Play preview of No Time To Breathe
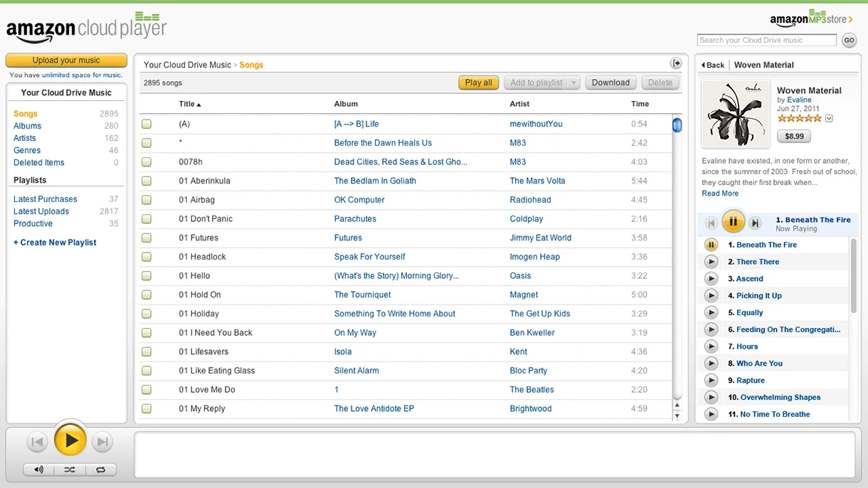 pyautogui.click(x=711, y=414)
